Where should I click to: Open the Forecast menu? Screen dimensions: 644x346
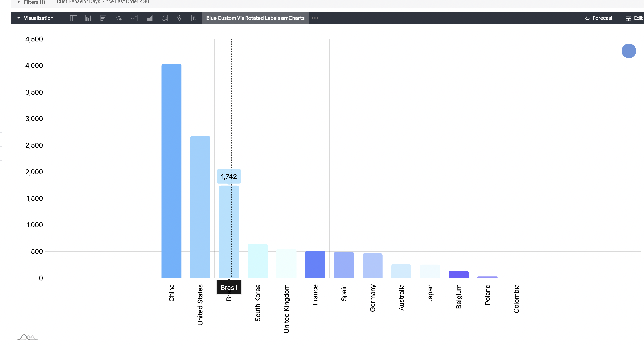(599, 18)
